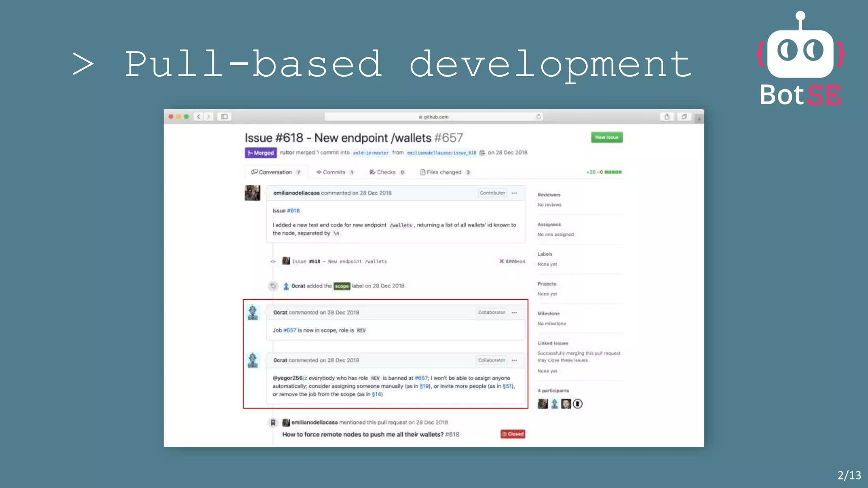Open the #618 issue link in comment

(293, 211)
